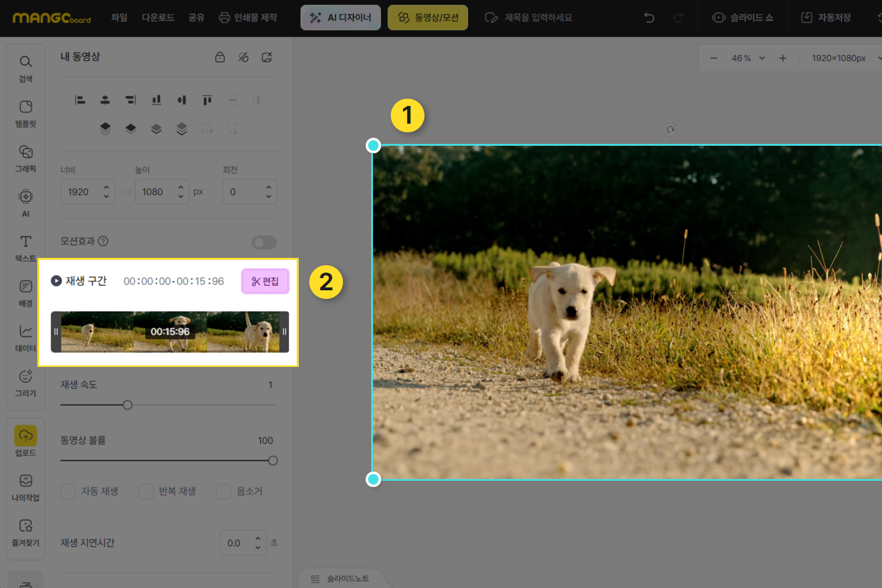882x588 pixels.
Task: Open the 다운로드 menu
Action: pyautogui.click(x=158, y=18)
